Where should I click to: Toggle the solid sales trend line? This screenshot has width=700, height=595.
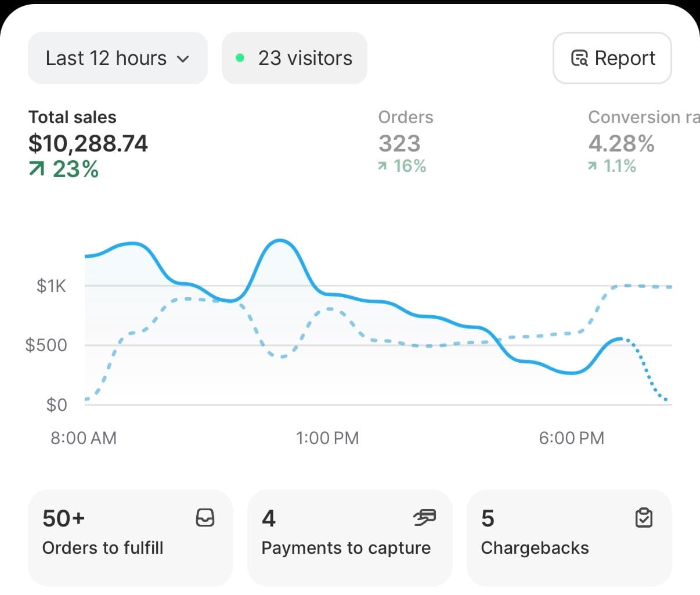point(279,240)
